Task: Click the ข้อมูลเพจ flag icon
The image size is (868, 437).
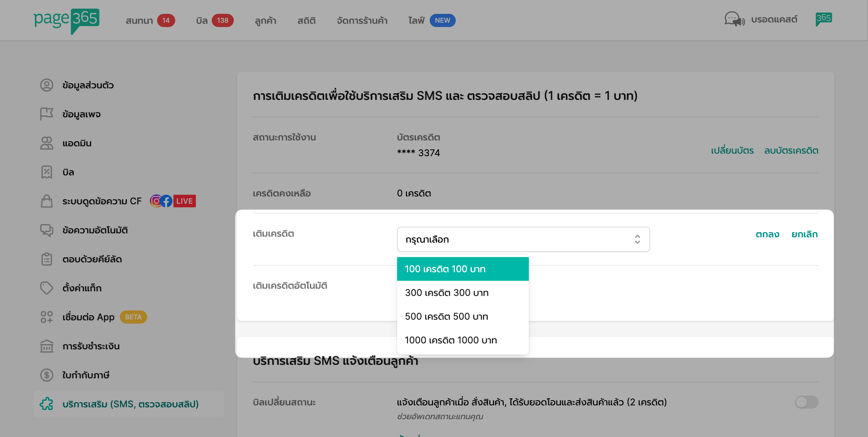Action: click(46, 114)
